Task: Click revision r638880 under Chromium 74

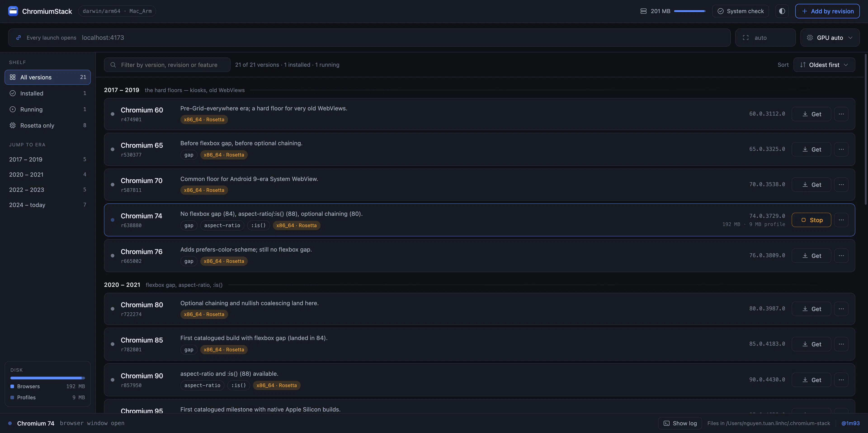Action: pyautogui.click(x=131, y=225)
